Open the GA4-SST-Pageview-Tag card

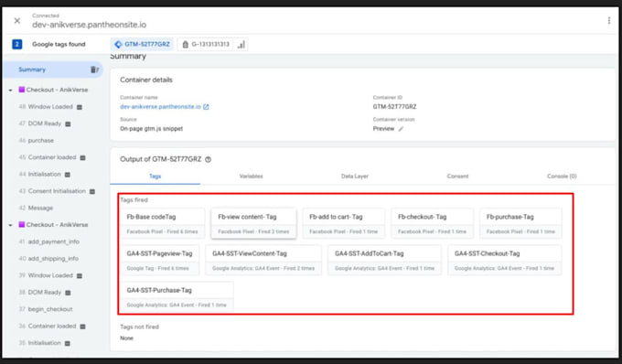tap(161, 260)
